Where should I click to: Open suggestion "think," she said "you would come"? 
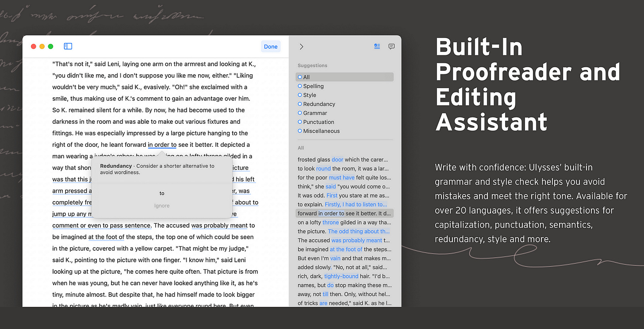(345, 187)
